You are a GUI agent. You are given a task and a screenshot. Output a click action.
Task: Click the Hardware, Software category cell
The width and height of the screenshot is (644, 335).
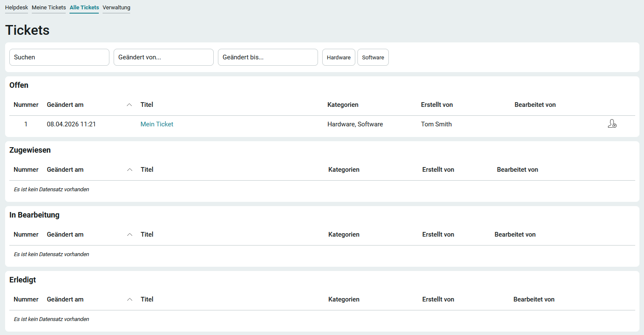355,124
